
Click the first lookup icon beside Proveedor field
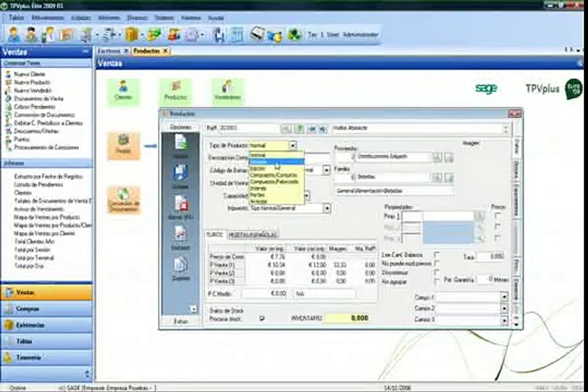437,157
